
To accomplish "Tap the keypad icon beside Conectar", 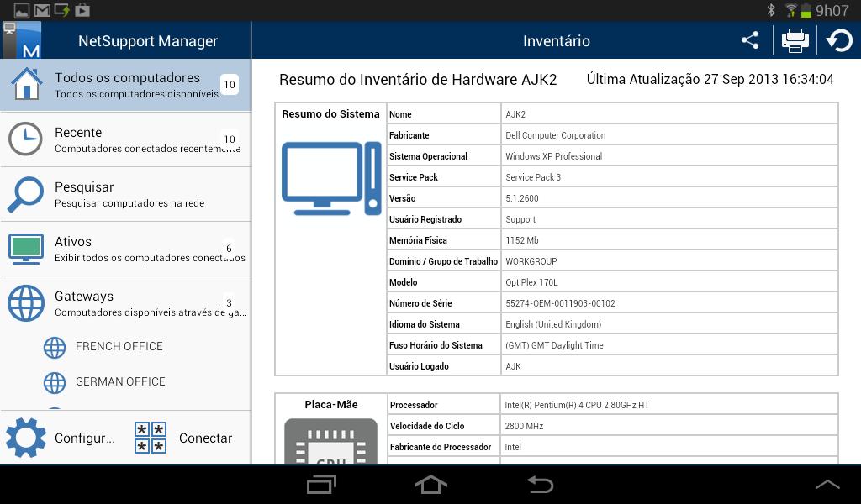I will (x=151, y=438).
